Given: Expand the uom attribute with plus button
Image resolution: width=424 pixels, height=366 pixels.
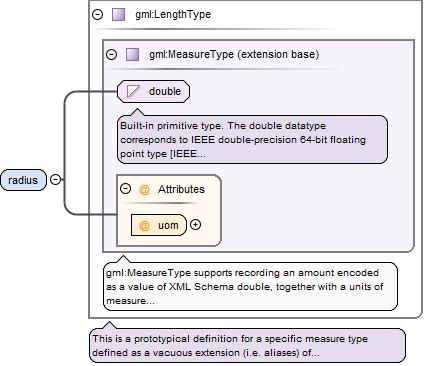Looking at the screenshot, I should point(195,225).
